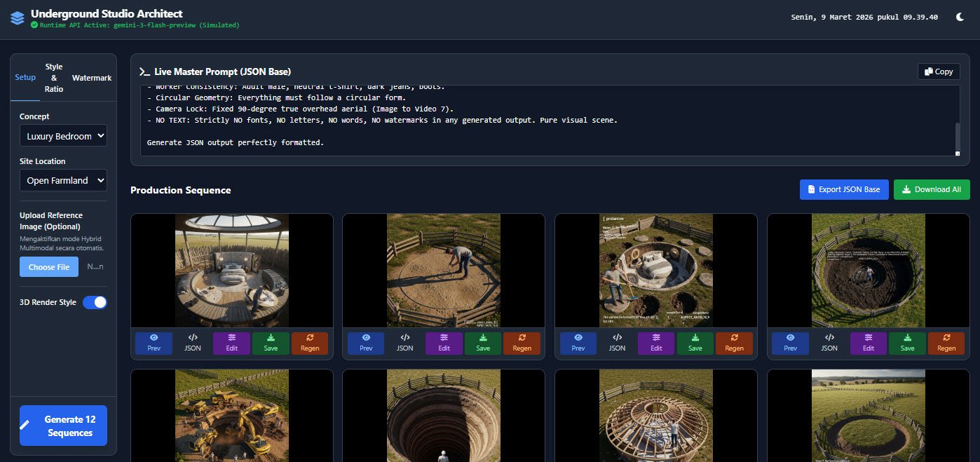Preview the worker-with-shovel sunken bedroom sequence
The width and height of the screenshot is (980, 462).
click(578, 344)
